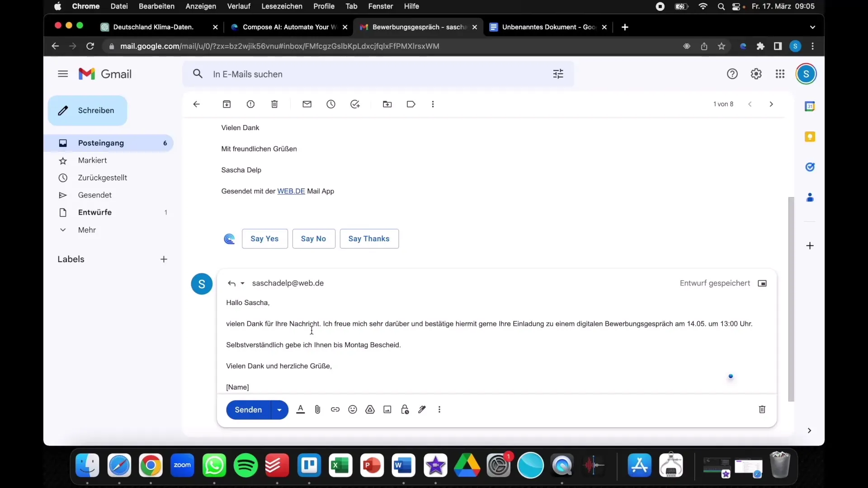The width and height of the screenshot is (868, 488).
Task: Open Google Keep side panel
Action: [810, 136]
